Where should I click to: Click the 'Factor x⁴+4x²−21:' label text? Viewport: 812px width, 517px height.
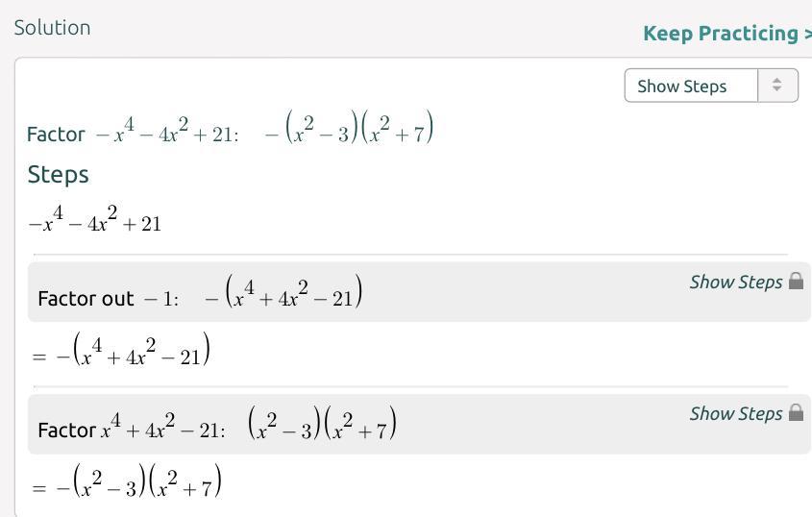[x=132, y=429]
